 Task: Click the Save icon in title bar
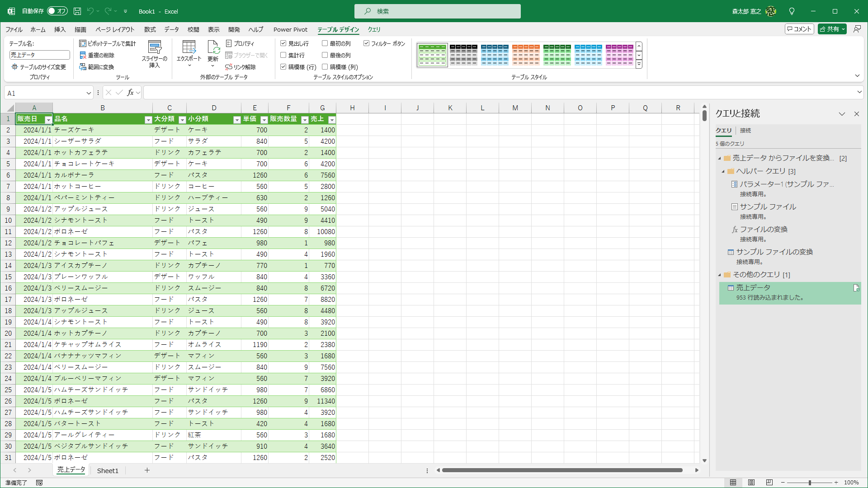pyautogui.click(x=77, y=11)
